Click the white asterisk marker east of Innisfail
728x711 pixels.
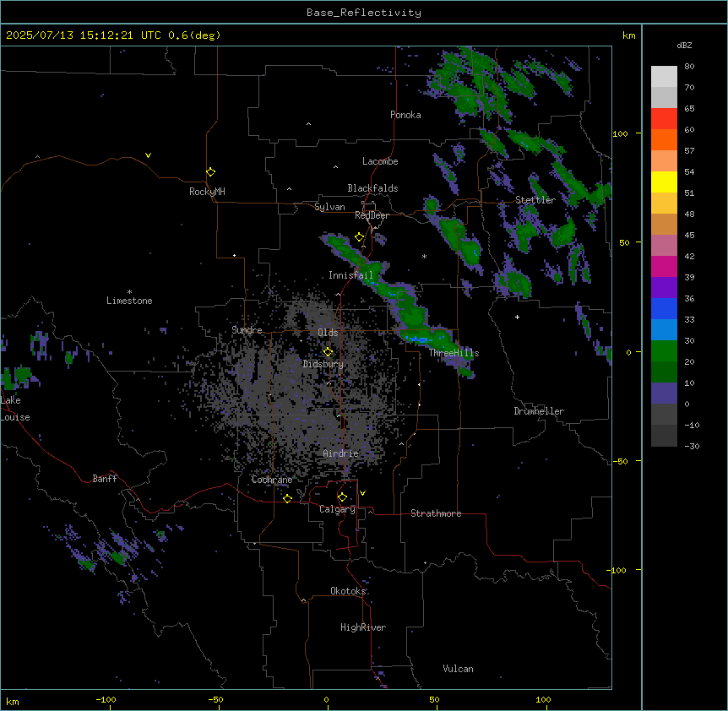tap(424, 256)
